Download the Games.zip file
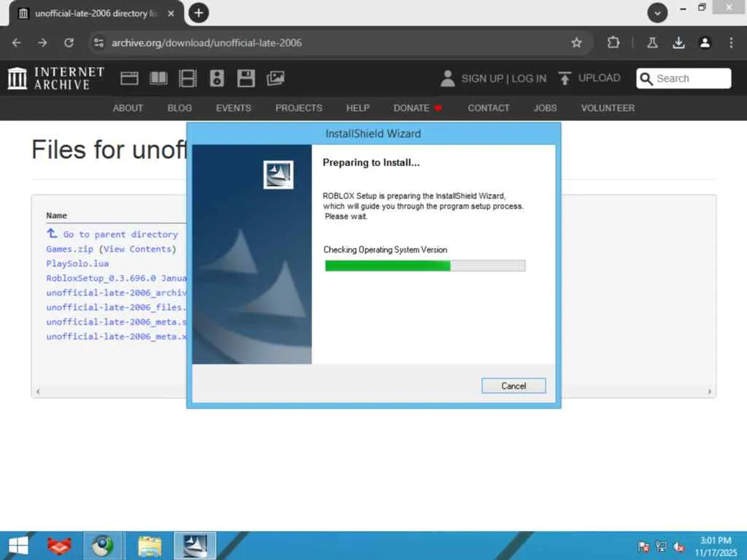This screenshot has height=560, width=747. 69,249
